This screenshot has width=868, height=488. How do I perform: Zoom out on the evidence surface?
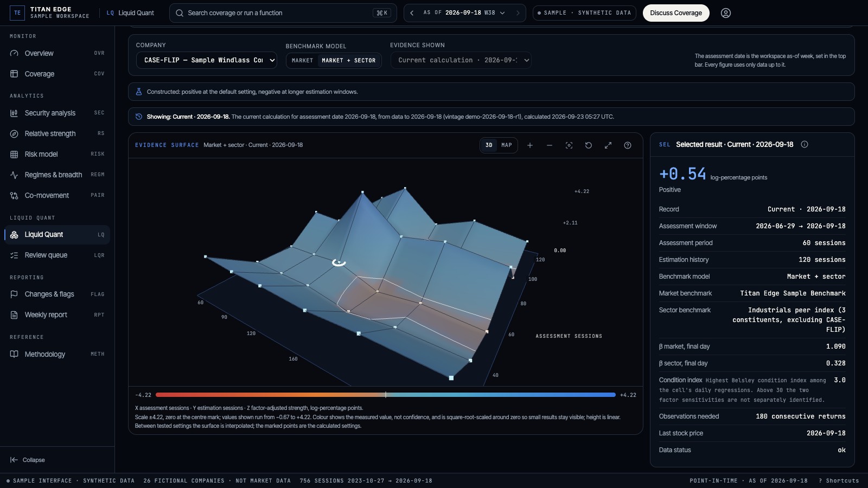(550, 145)
